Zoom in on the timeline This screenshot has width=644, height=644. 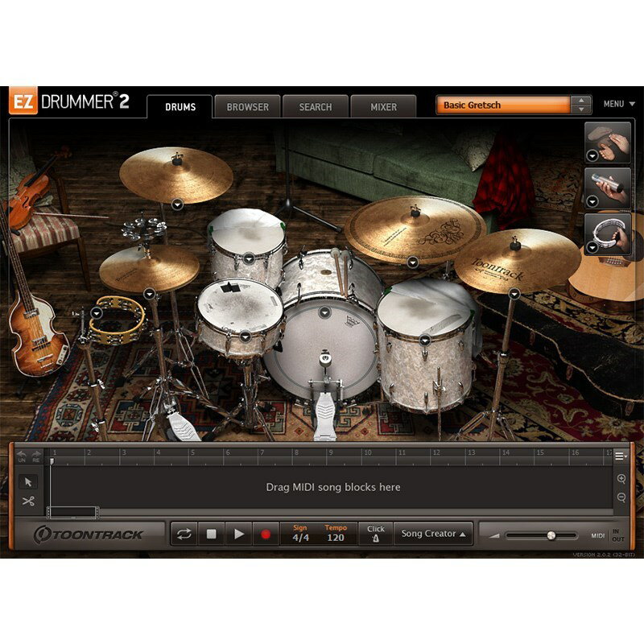[621, 478]
